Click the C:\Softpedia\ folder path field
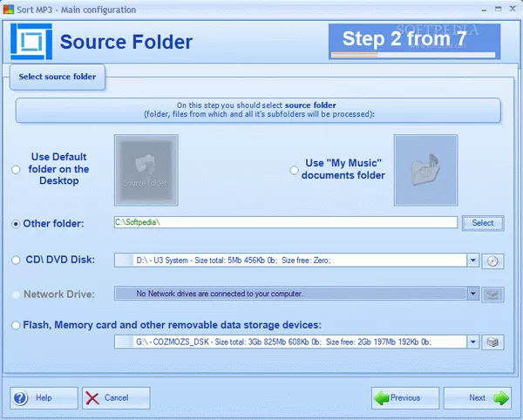Screen dimensions: 523x420 286,222
